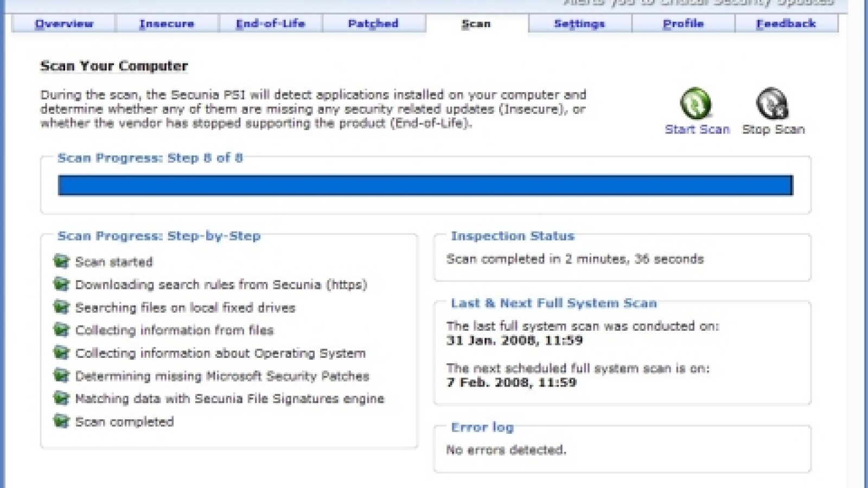Go to the End-of-Life tab
Screen dimensions: 868x488
[x=270, y=24]
